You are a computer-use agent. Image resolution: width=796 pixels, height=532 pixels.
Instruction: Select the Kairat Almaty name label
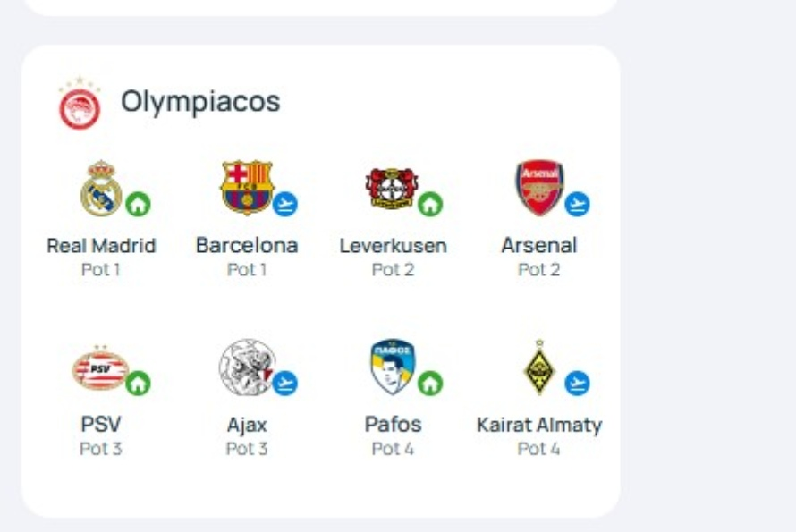pos(539,425)
